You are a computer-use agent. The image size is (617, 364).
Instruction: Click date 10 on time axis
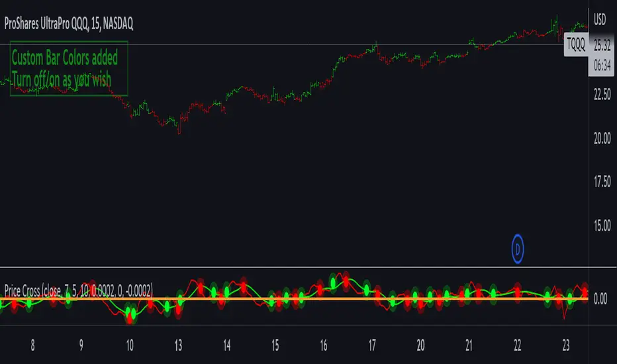point(130,345)
